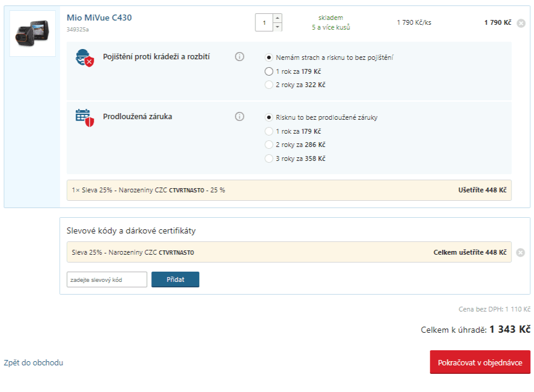Continue with 'Pokračovat v objednávce' button
The width and height of the screenshot is (534, 392).
(x=480, y=362)
